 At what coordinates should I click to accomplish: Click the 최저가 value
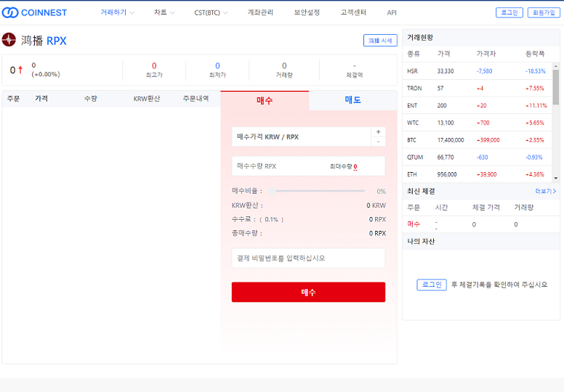click(x=217, y=66)
